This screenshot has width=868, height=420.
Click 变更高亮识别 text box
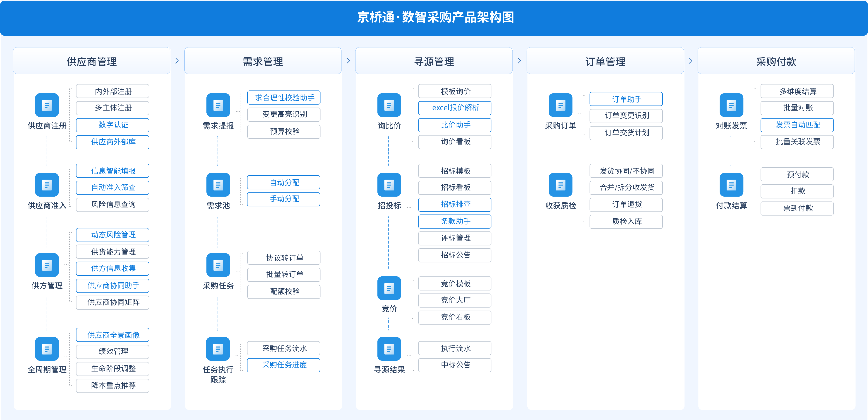coord(284,114)
